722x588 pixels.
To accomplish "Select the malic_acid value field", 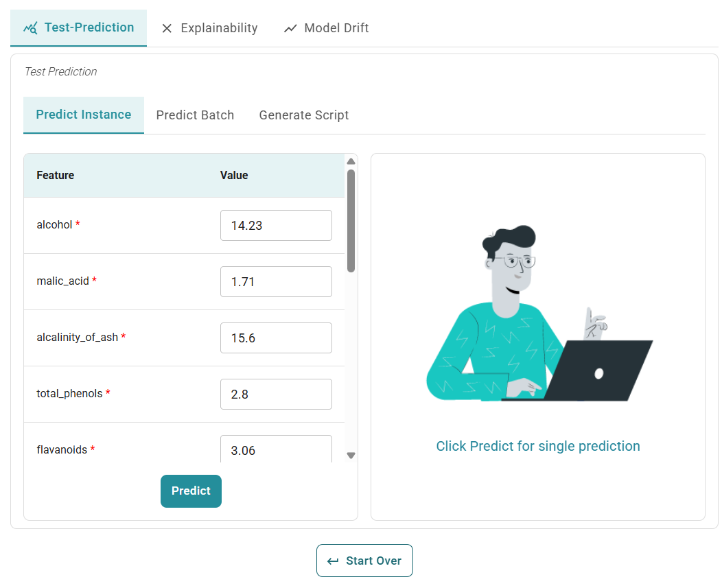I will (276, 281).
